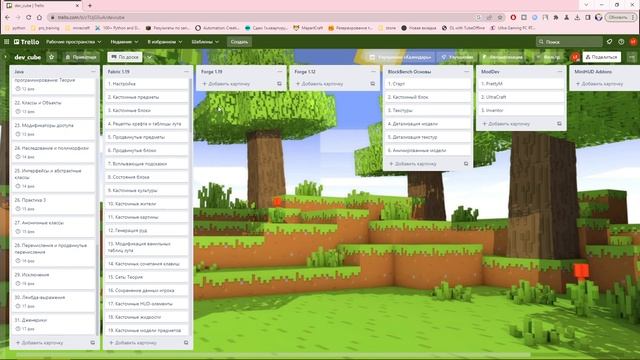
Task: Bookmark this page with the star icon
Action: point(500,17)
